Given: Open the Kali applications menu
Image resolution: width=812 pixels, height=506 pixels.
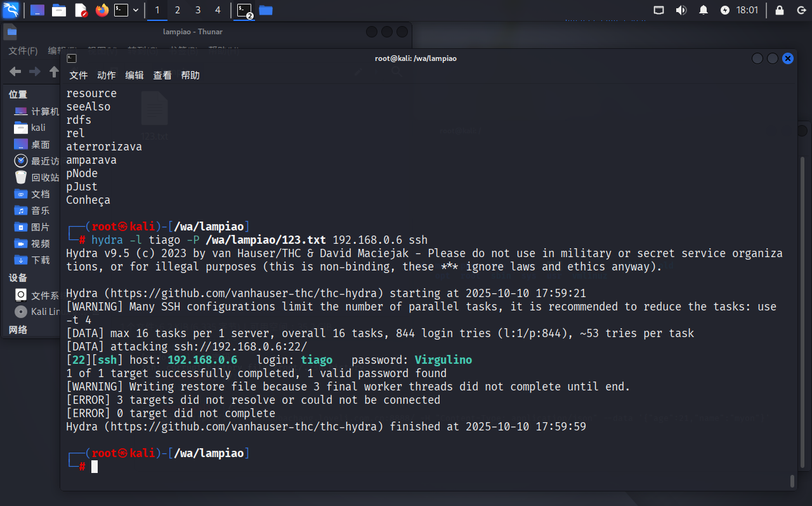Looking at the screenshot, I should pyautogui.click(x=11, y=10).
